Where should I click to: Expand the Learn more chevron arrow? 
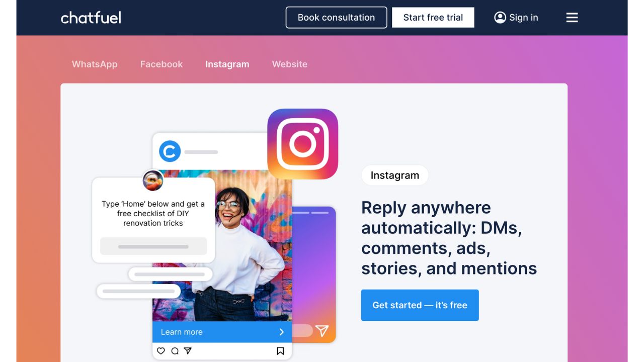282,332
